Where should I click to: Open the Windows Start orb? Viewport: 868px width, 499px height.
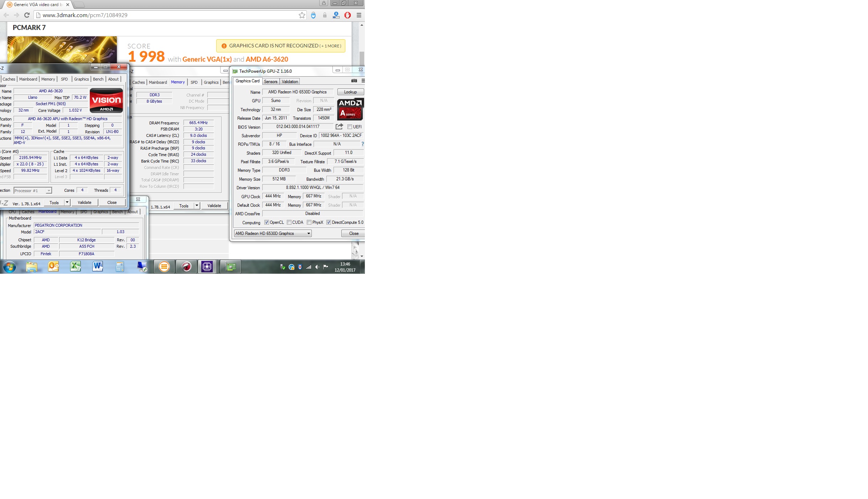tap(10, 267)
